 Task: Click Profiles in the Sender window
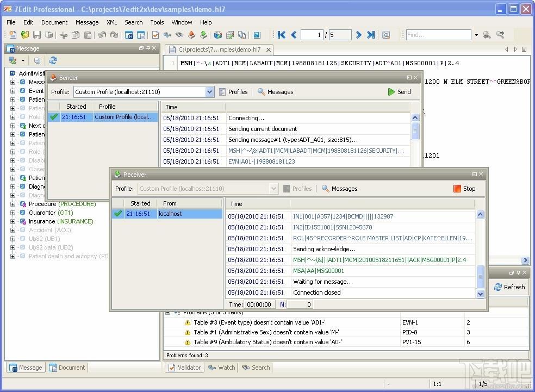click(x=233, y=92)
